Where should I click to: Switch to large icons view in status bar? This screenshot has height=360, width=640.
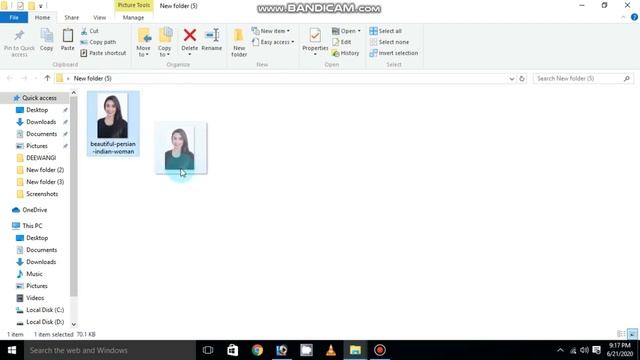(632, 334)
